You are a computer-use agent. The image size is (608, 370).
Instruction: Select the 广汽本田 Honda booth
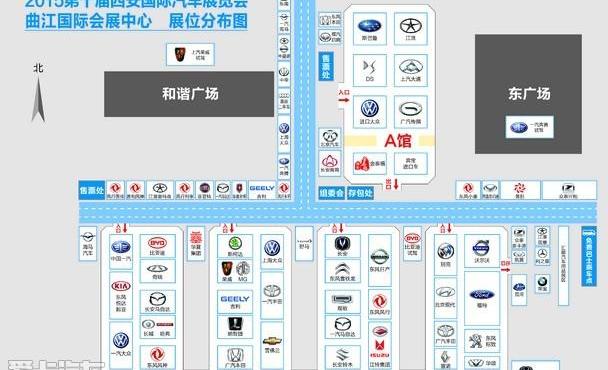235,358
